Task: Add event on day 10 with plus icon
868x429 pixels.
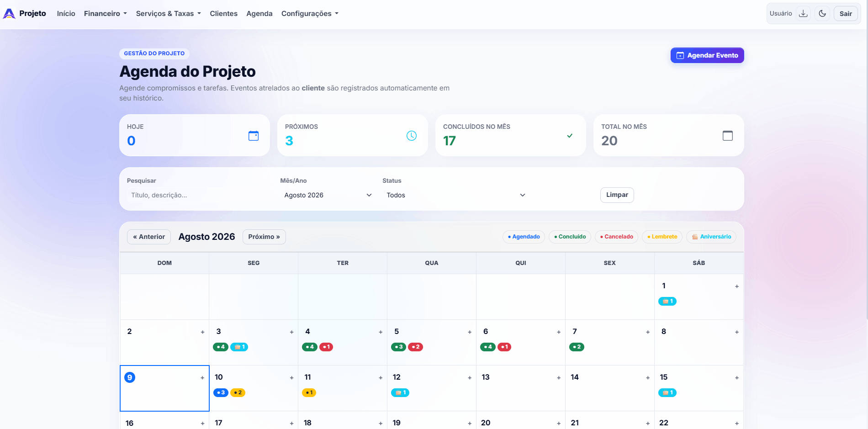Action: coord(291,378)
